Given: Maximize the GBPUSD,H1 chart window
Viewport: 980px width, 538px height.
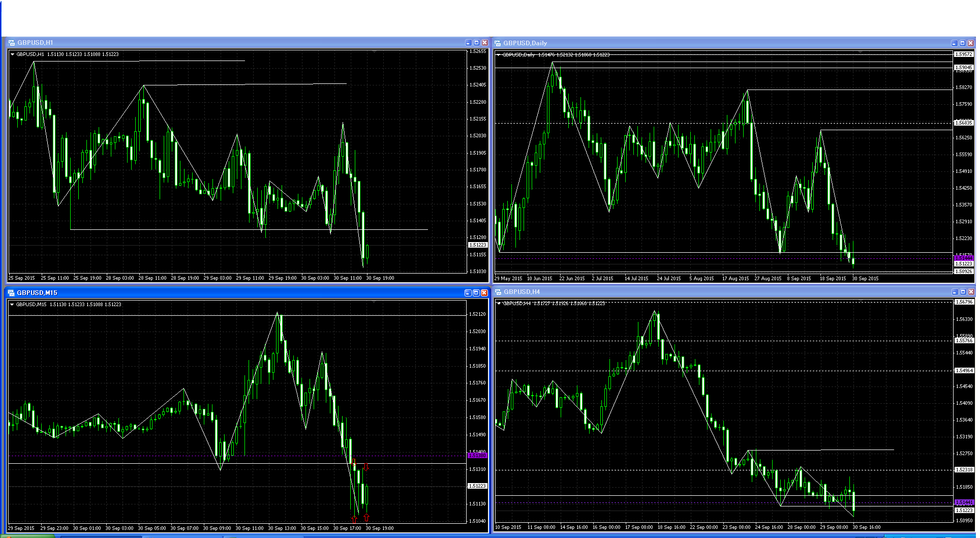Looking at the screenshot, I should point(476,43).
